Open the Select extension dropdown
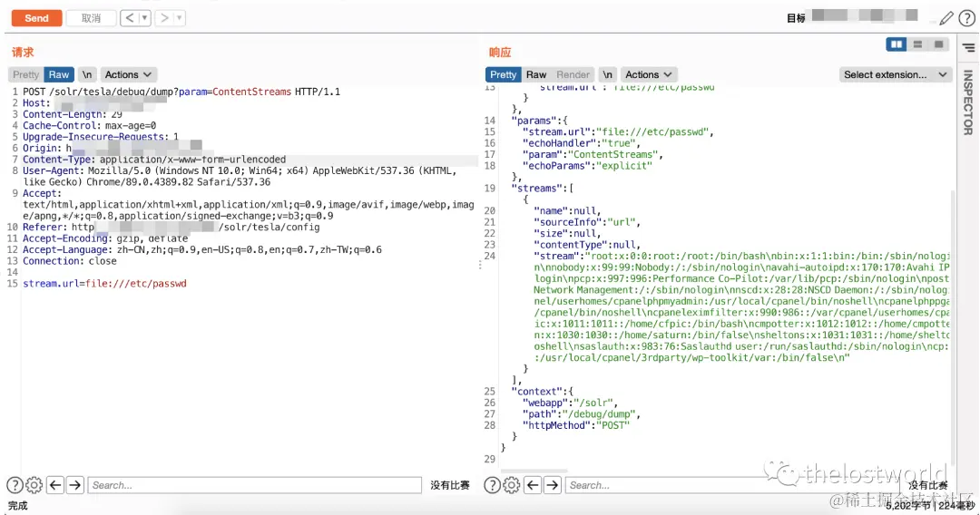This screenshot has width=980, height=515. (895, 74)
